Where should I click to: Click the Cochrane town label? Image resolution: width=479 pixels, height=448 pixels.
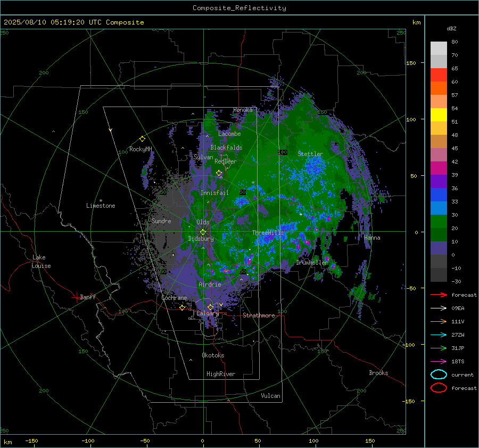coord(174,298)
